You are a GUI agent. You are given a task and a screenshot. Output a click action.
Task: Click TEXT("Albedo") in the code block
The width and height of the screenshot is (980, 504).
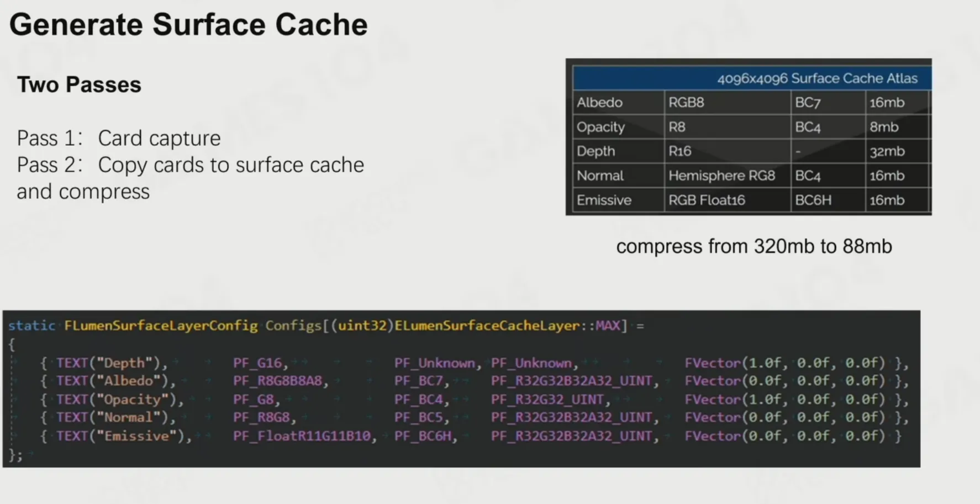(x=112, y=381)
